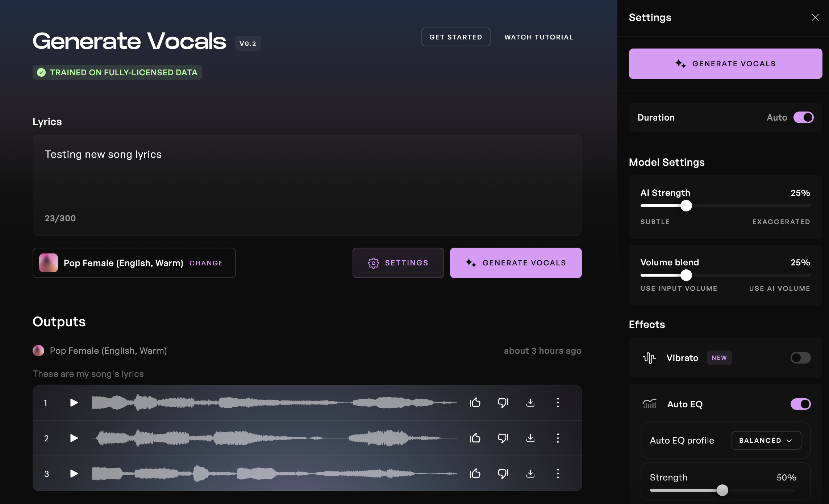Viewport: 829px width, 504px height.
Task: Enable the Vibrato effect toggle
Action: pos(800,358)
